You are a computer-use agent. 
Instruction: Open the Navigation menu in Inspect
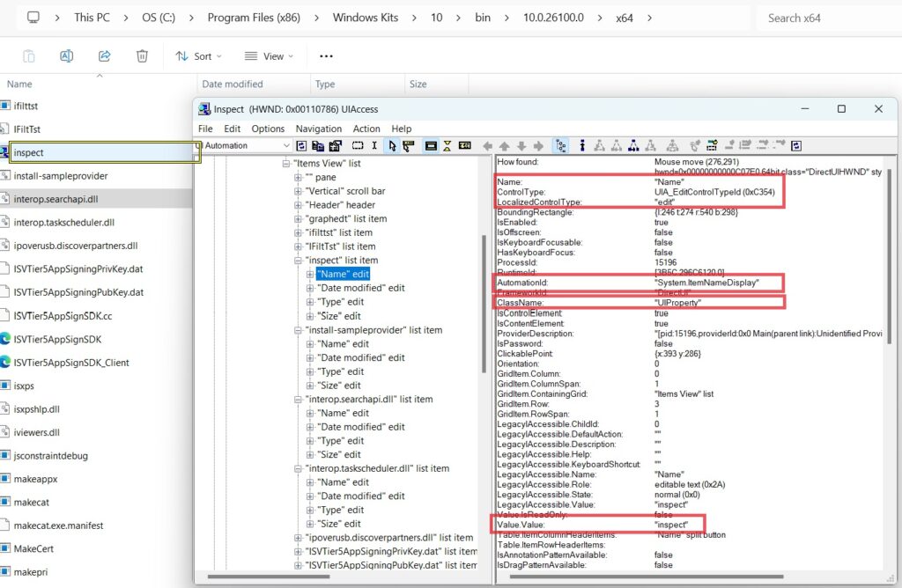[x=318, y=128]
